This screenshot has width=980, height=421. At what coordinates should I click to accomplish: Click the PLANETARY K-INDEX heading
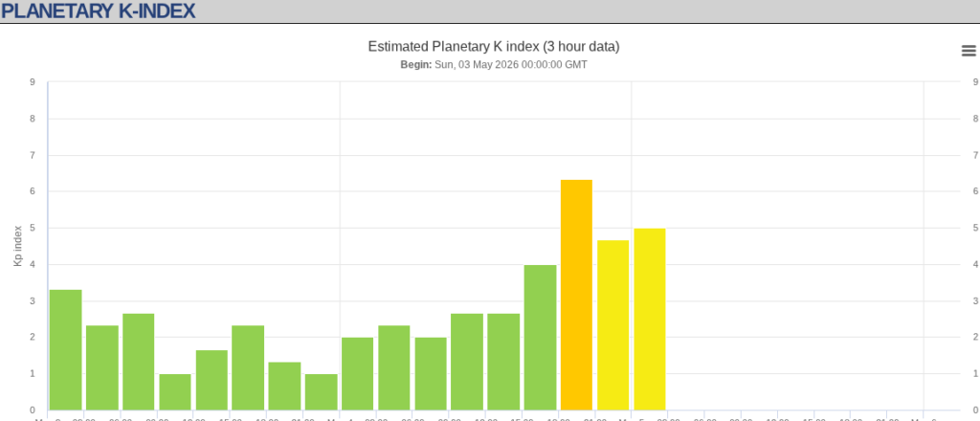click(99, 11)
